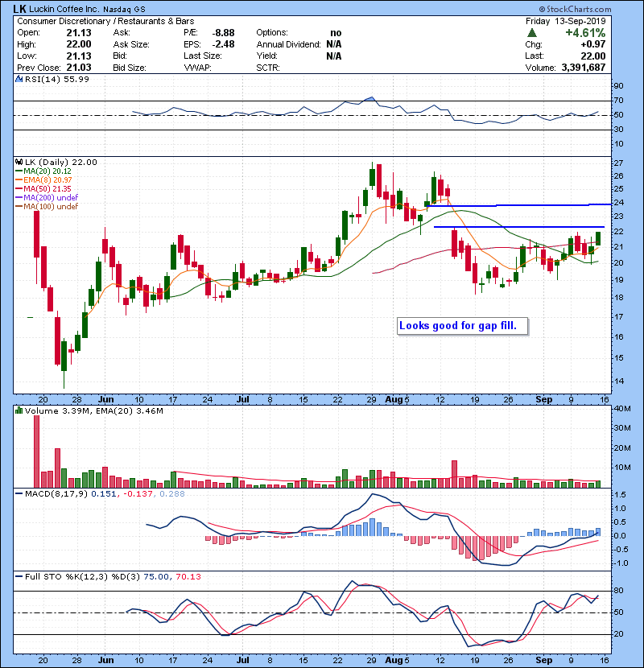Click the Luckin Coffee Inc. company name
Image resolution: width=644 pixels, height=668 pixels.
(x=65, y=9)
